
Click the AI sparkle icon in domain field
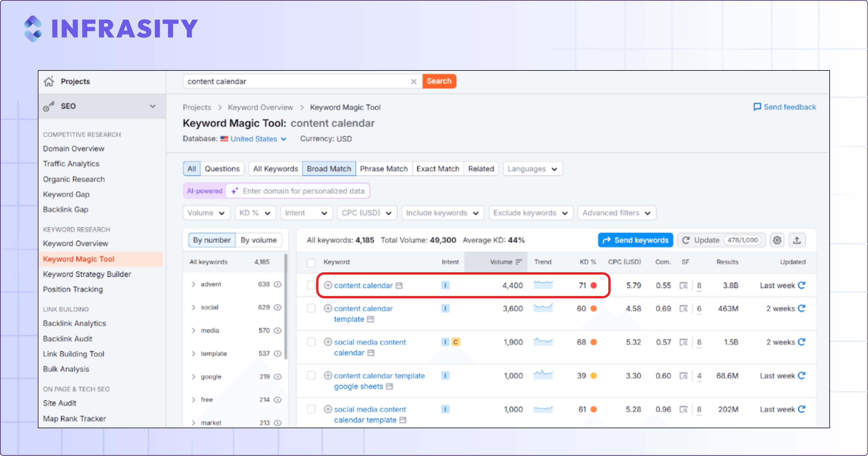click(235, 191)
